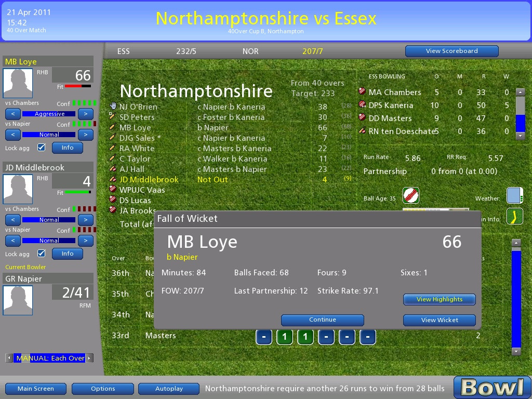The height and width of the screenshot is (399, 532).
Task: Decrease Loye's aggression vs Napier
Action: 13,135
